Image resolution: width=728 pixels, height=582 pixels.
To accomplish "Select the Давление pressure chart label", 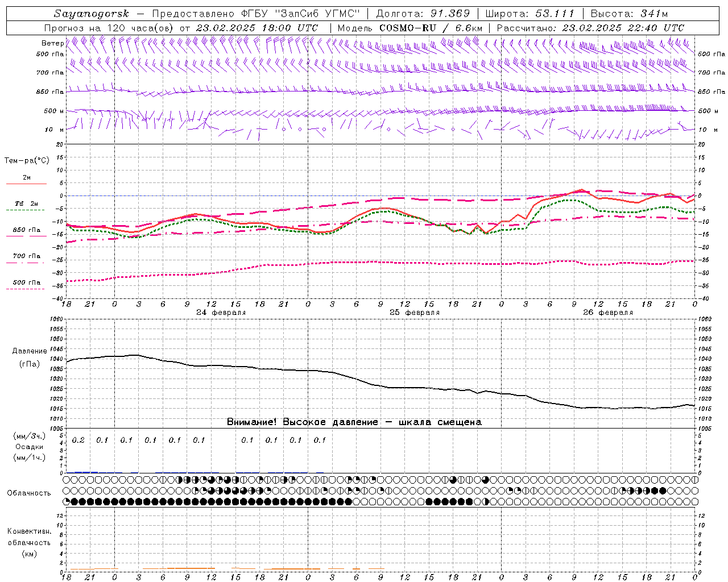I will pos(30,351).
